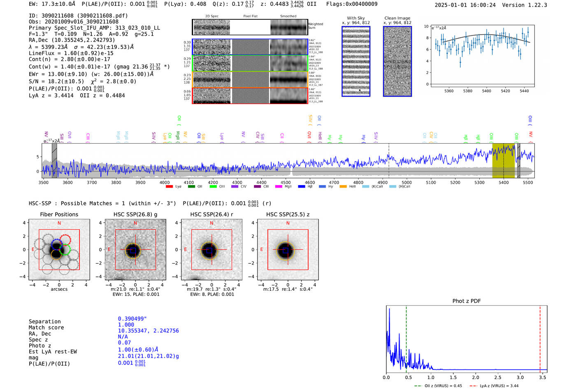This screenshot has width=576, height=392.
Task: Click the red dashed fiber circle
Action: (x=65, y=240)
